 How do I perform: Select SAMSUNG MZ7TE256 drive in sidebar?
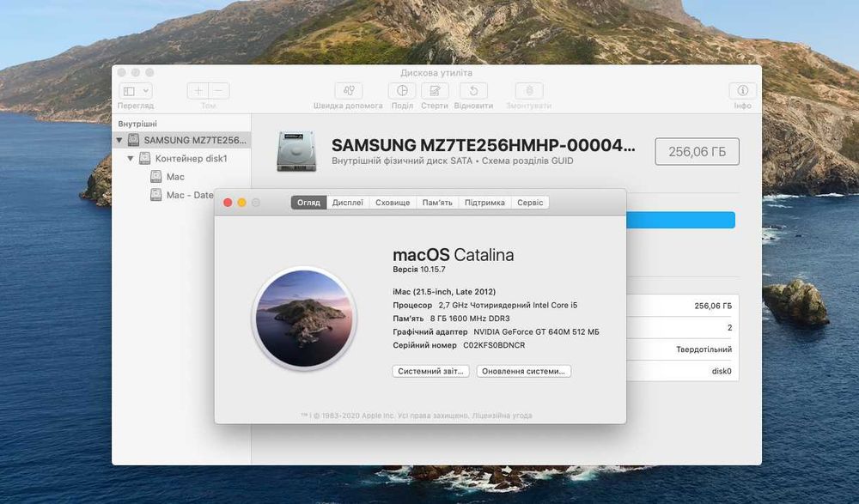click(182, 140)
